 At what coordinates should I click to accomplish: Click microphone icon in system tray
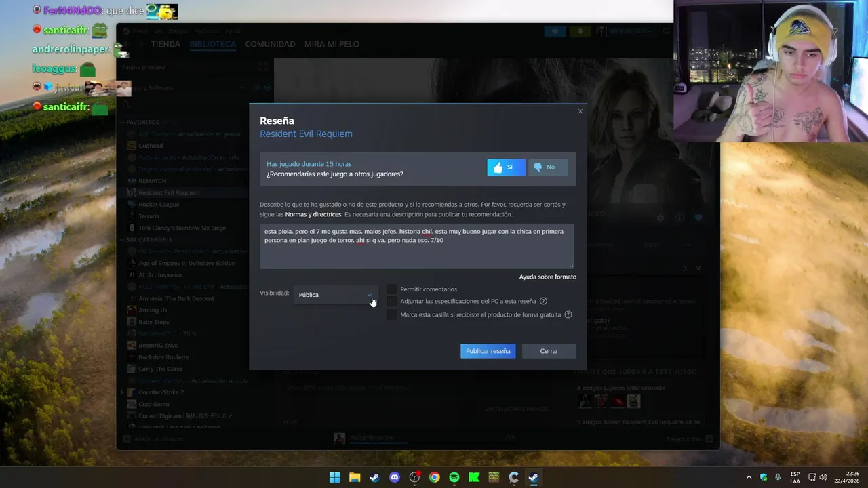tap(778, 477)
